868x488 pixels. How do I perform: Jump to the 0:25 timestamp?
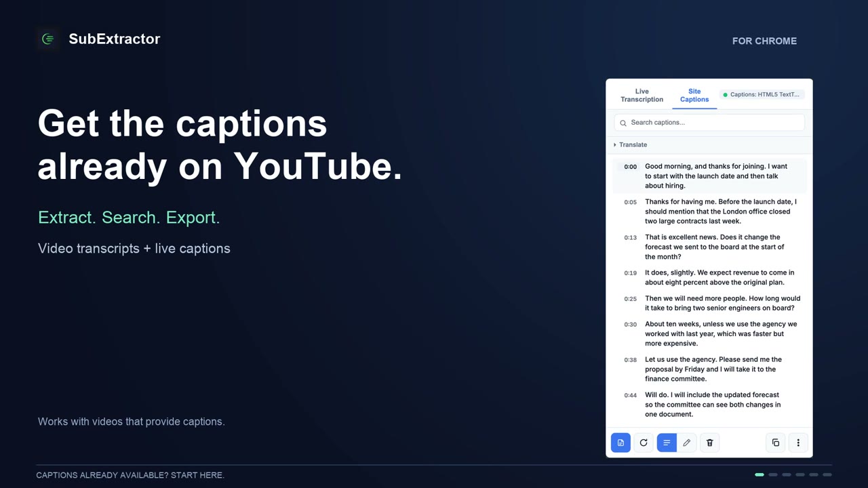click(x=631, y=299)
